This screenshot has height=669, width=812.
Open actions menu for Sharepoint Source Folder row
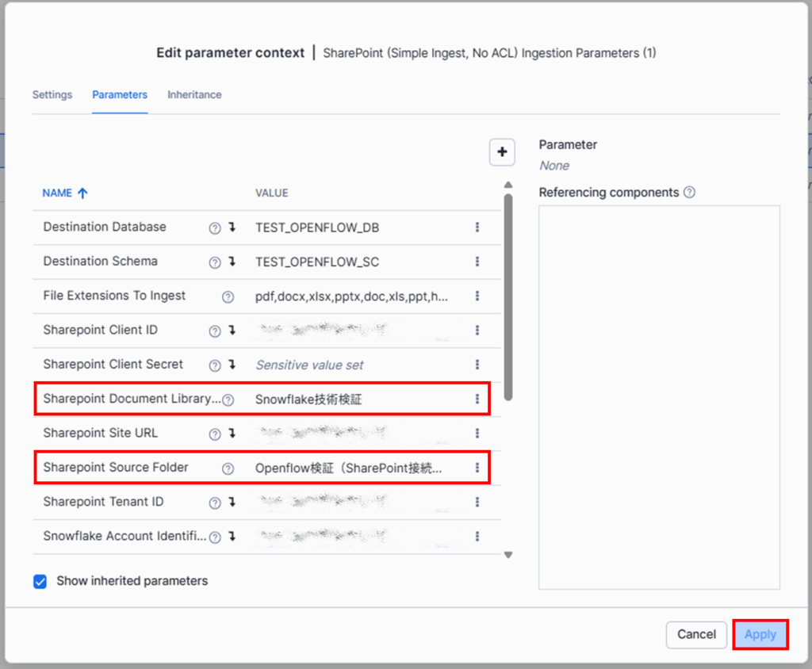click(x=477, y=468)
